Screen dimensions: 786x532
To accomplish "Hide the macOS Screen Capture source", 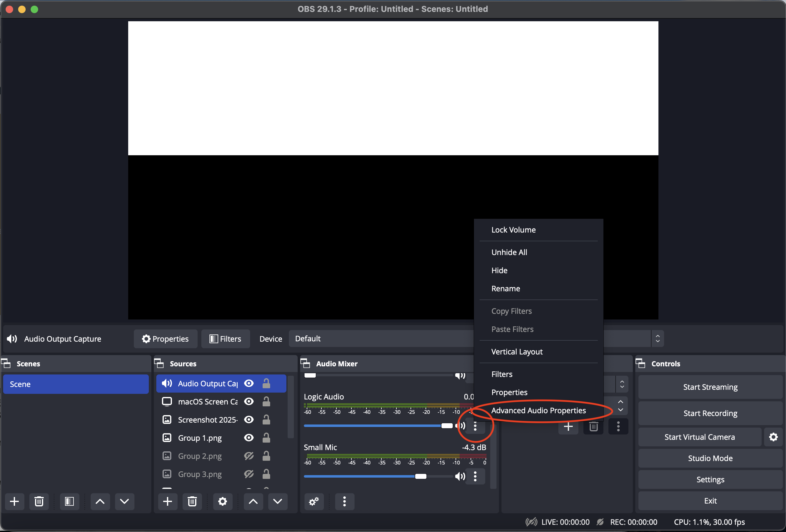I will (x=249, y=401).
